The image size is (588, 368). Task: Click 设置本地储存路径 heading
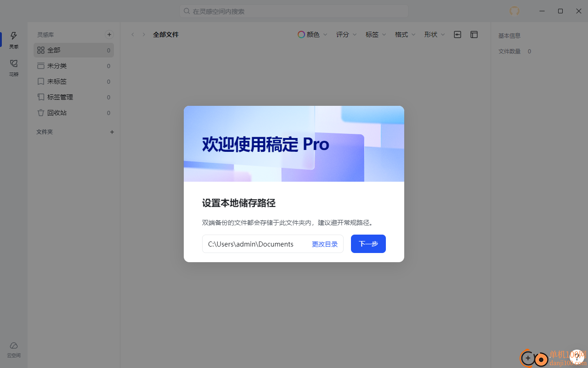coord(239,203)
